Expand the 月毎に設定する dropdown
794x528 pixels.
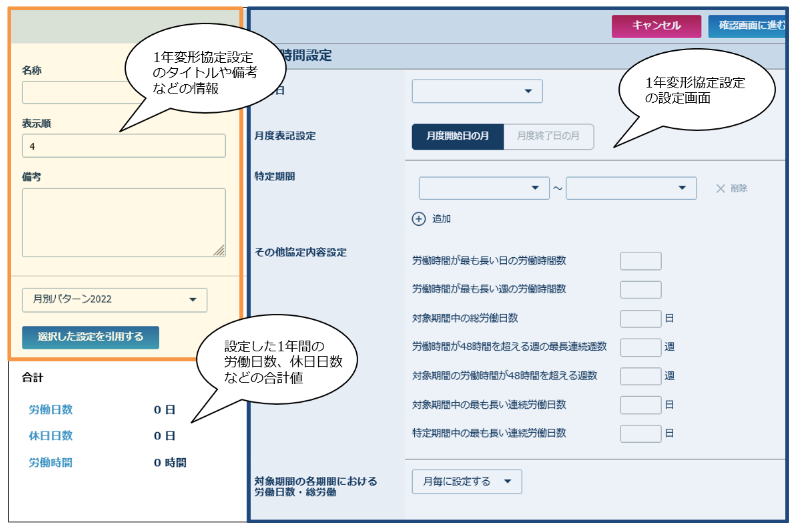coord(466,482)
